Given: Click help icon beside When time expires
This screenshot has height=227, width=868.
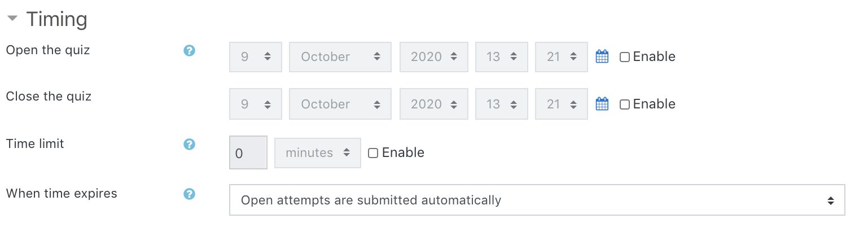Looking at the screenshot, I should click(190, 194).
